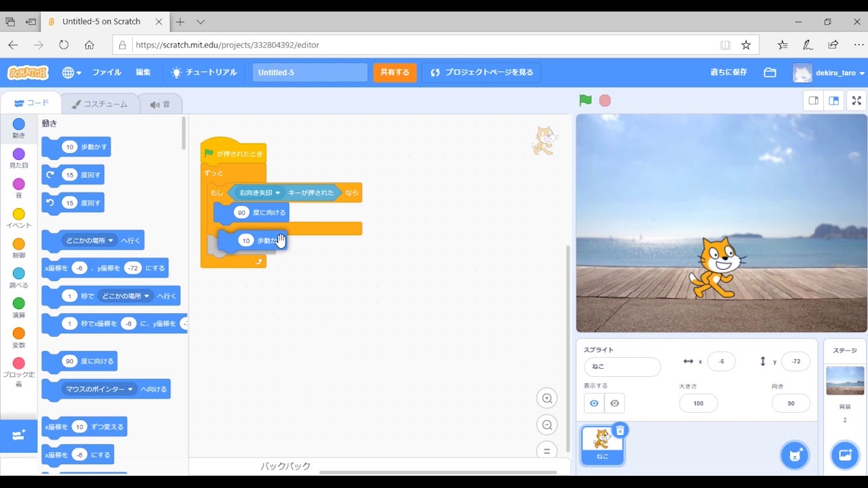Switch to the コスチューム tab

(100, 104)
